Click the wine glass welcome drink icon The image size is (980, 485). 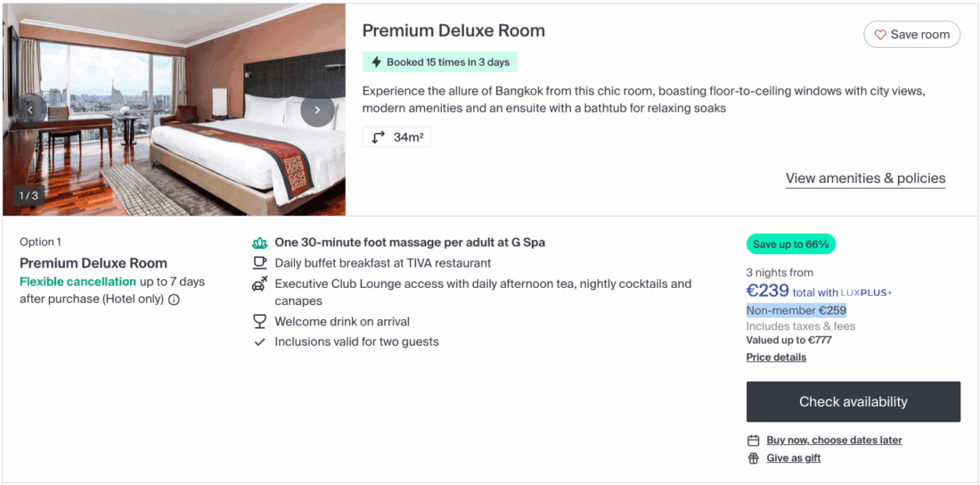point(260,321)
